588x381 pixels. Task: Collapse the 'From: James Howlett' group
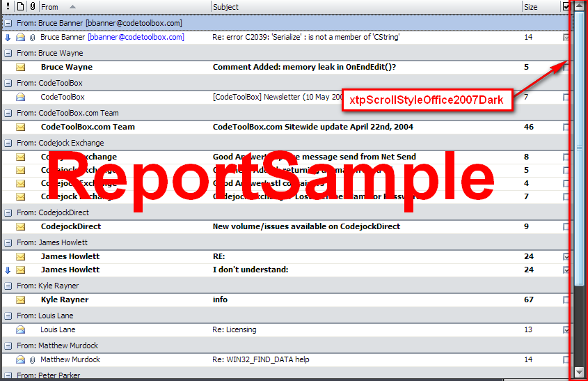(8, 243)
